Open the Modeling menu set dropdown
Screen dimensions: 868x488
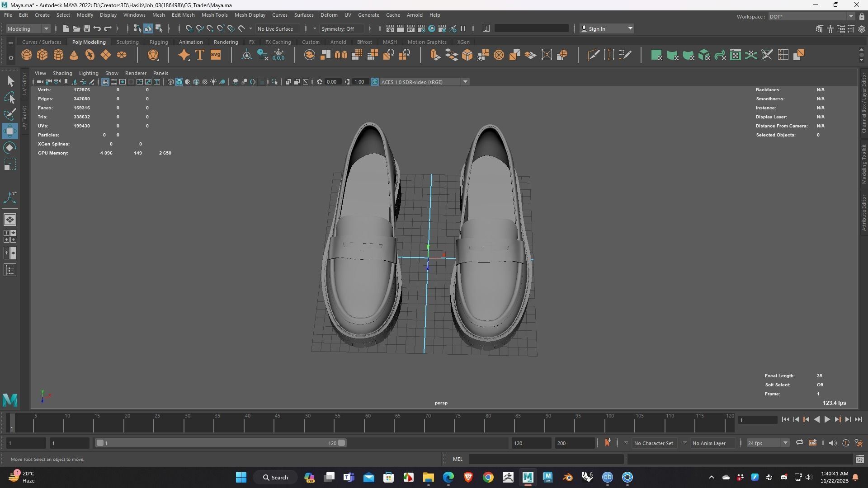pyautogui.click(x=28, y=28)
